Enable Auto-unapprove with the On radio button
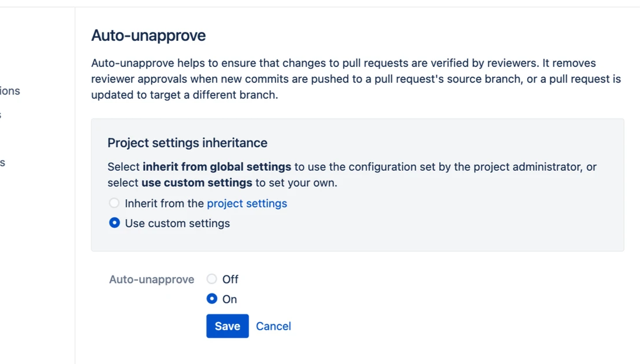Screen dimensions: 640x364 (212, 299)
